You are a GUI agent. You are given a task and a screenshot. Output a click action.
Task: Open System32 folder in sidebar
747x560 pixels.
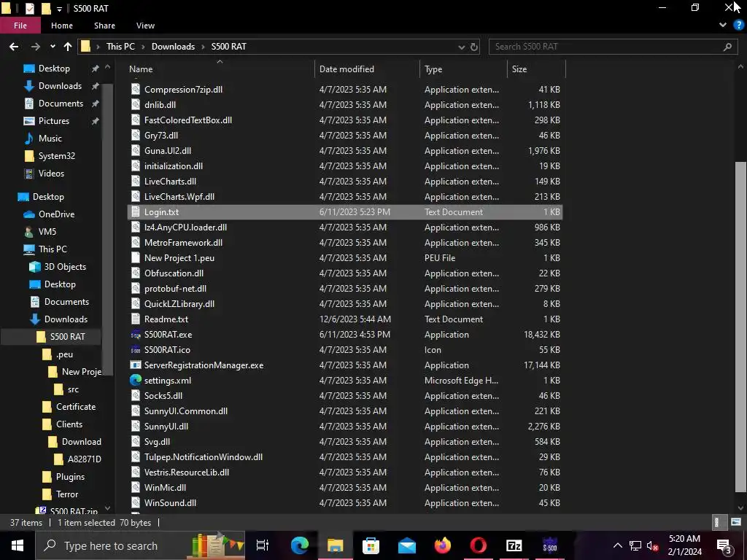[x=57, y=156]
